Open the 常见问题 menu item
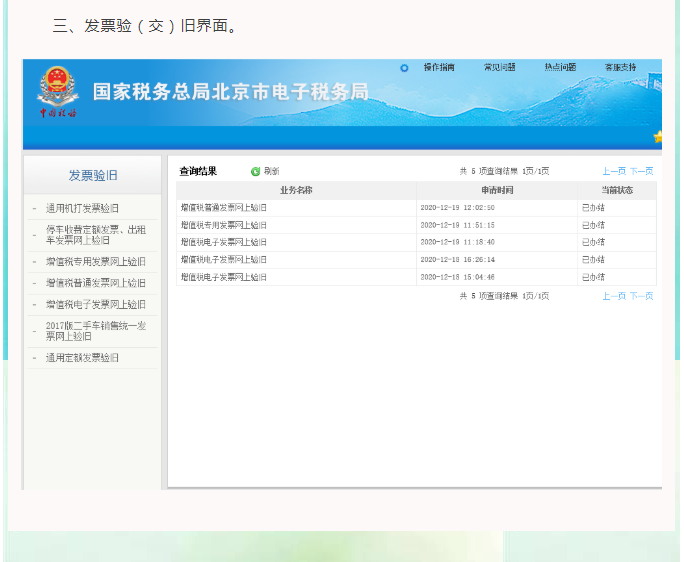This screenshot has width=684, height=562. pos(499,67)
